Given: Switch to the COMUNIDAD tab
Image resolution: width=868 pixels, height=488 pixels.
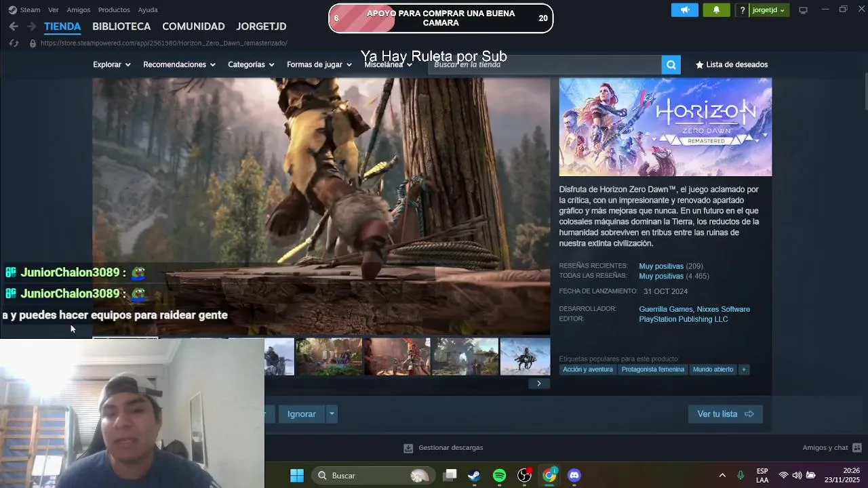Looking at the screenshot, I should (193, 26).
